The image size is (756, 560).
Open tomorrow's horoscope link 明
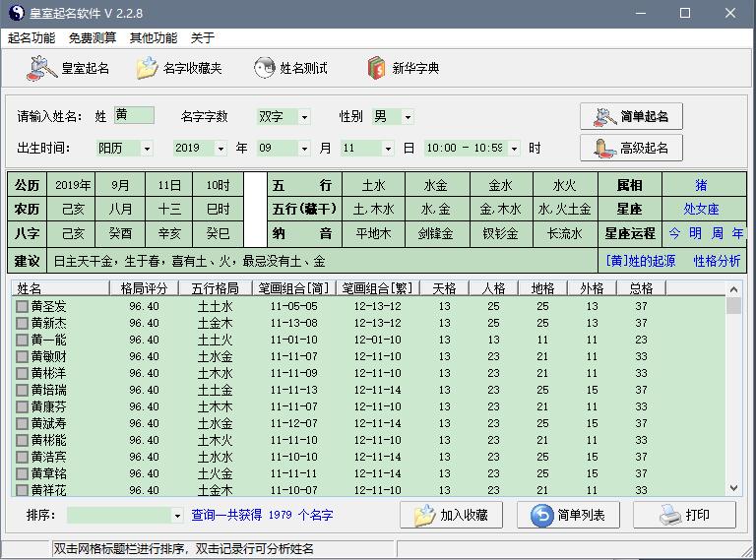tap(695, 233)
